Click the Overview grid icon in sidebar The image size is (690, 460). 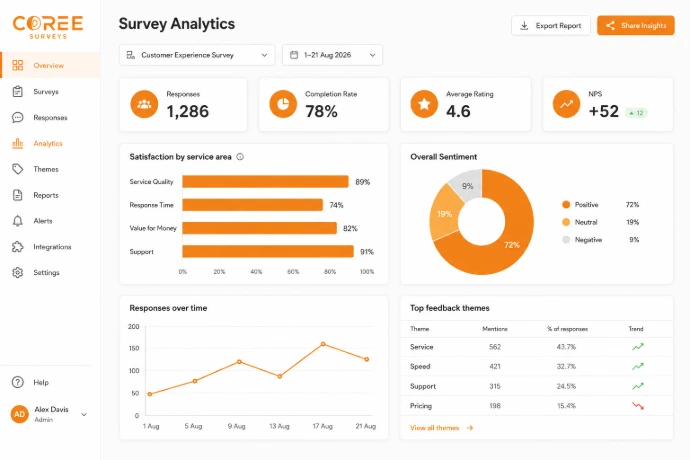click(x=18, y=65)
